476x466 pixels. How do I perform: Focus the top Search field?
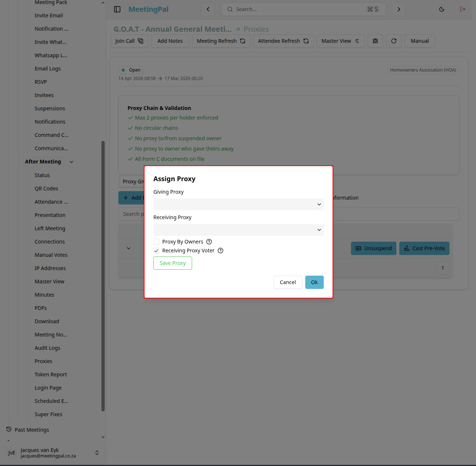pyautogui.click(x=303, y=9)
